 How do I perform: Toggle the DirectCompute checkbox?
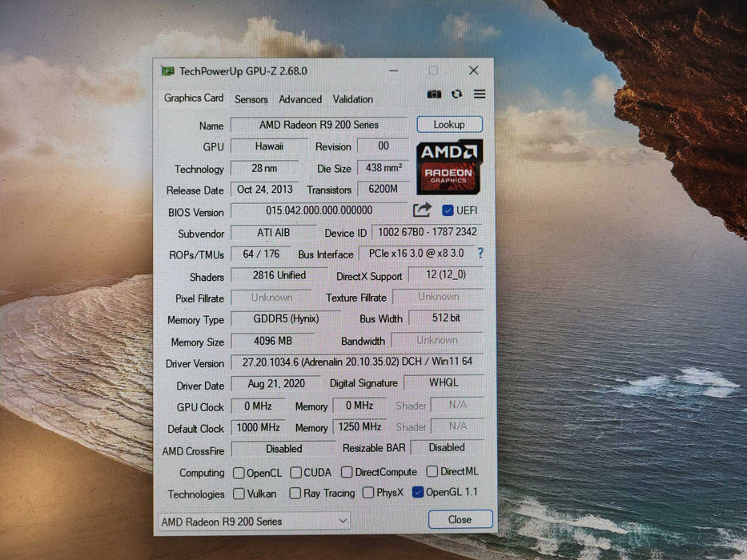(347, 472)
